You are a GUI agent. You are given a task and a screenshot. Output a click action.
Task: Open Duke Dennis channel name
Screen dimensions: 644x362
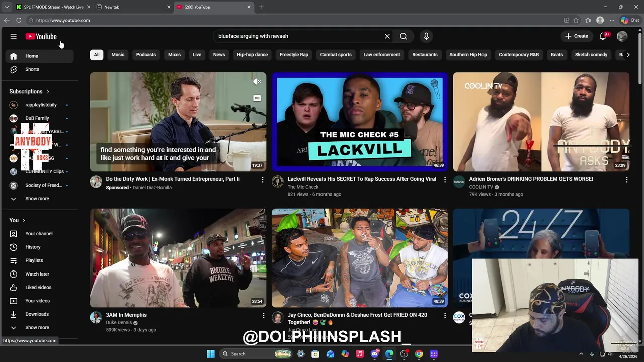(x=119, y=323)
